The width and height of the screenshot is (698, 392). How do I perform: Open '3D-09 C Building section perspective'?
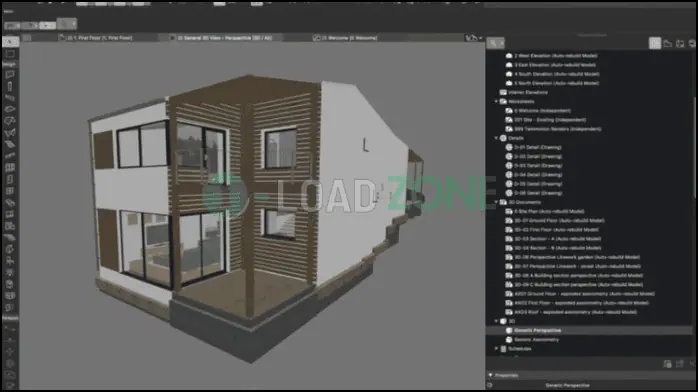tap(578, 284)
